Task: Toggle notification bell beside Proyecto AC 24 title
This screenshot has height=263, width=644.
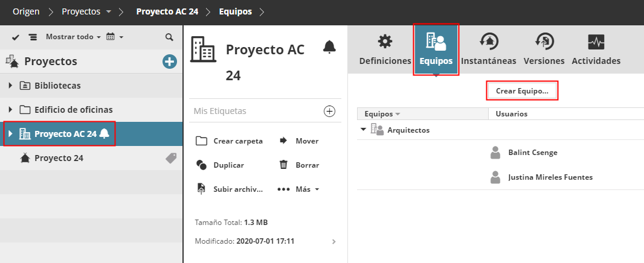Action: click(329, 47)
